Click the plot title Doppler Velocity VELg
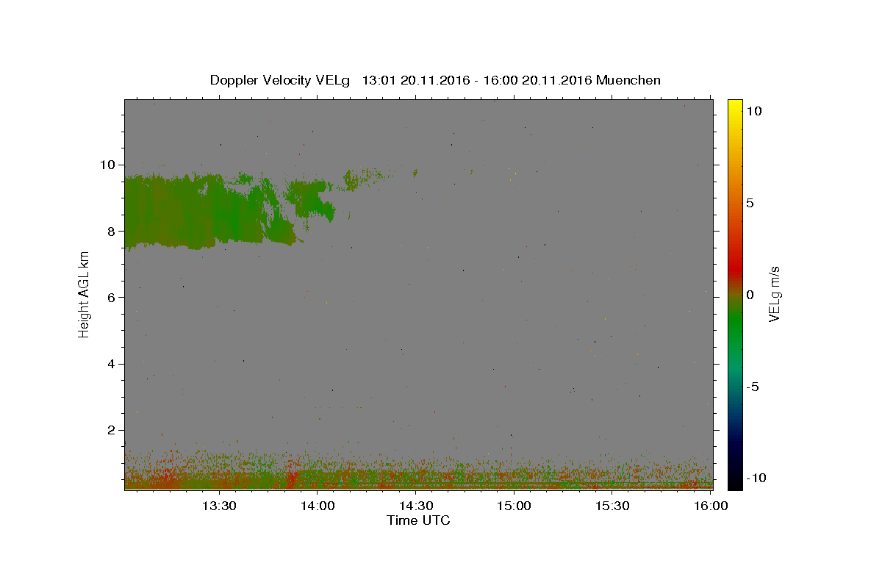Image resolution: width=882 pixels, height=588 pixels. click(281, 80)
